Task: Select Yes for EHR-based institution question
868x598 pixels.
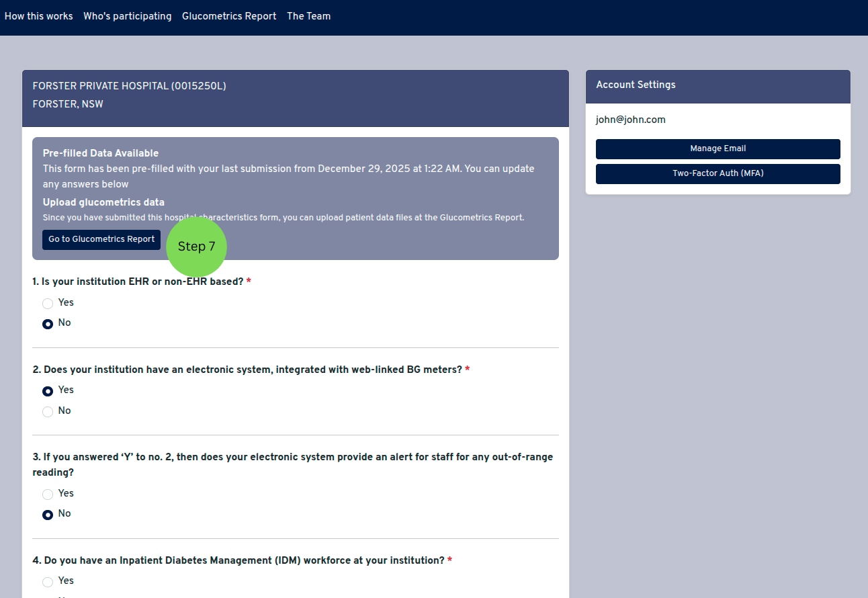Action: 48,303
